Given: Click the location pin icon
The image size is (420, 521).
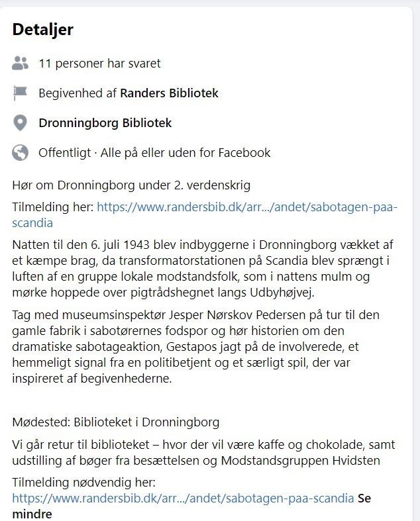Looking at the screenshot, I should pos(20,123).
